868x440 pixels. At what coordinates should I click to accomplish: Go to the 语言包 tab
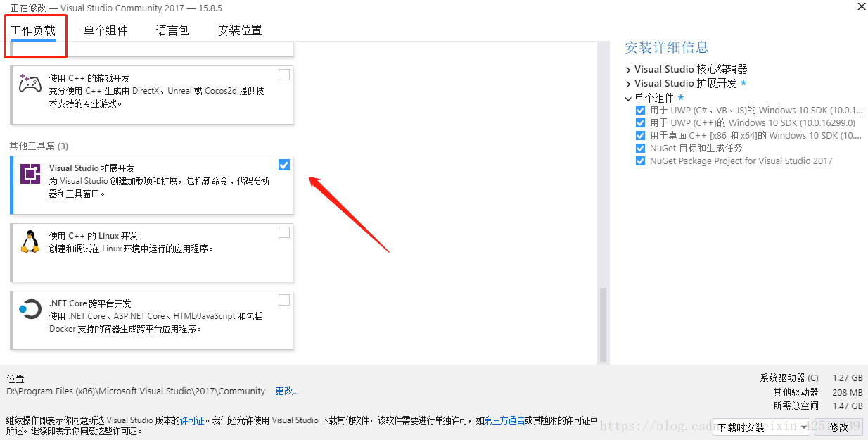pyautogui.click(x=172, y=30)
